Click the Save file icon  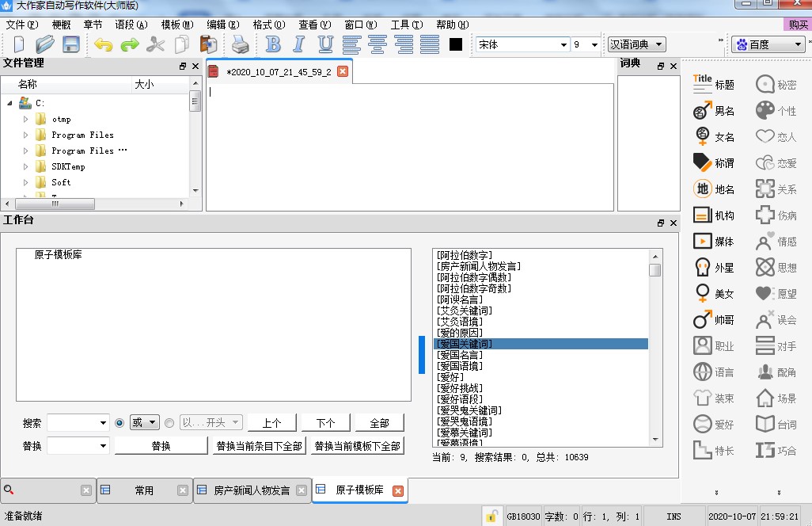71,44
